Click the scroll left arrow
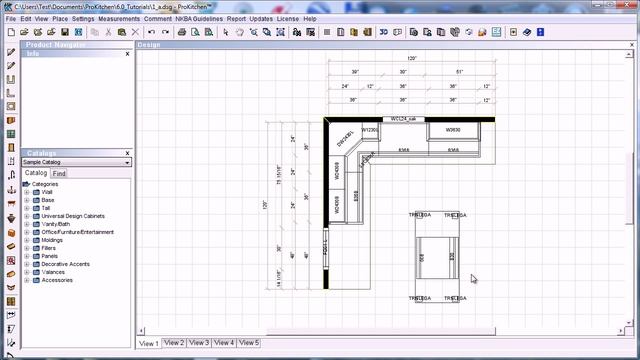Screen dimensions: 640x360 (x=141, y=331)
